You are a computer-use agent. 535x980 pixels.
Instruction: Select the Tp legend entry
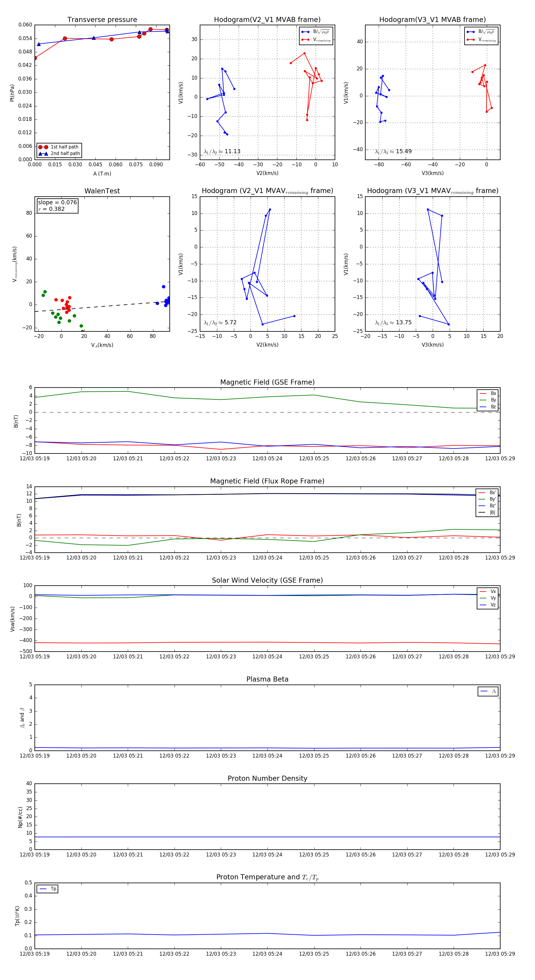click(48, 889)
